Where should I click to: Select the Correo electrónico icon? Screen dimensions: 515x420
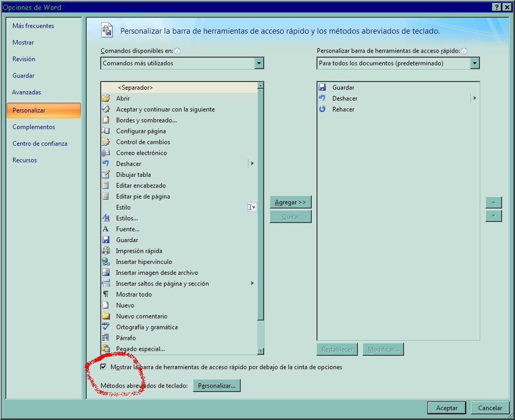106,153
